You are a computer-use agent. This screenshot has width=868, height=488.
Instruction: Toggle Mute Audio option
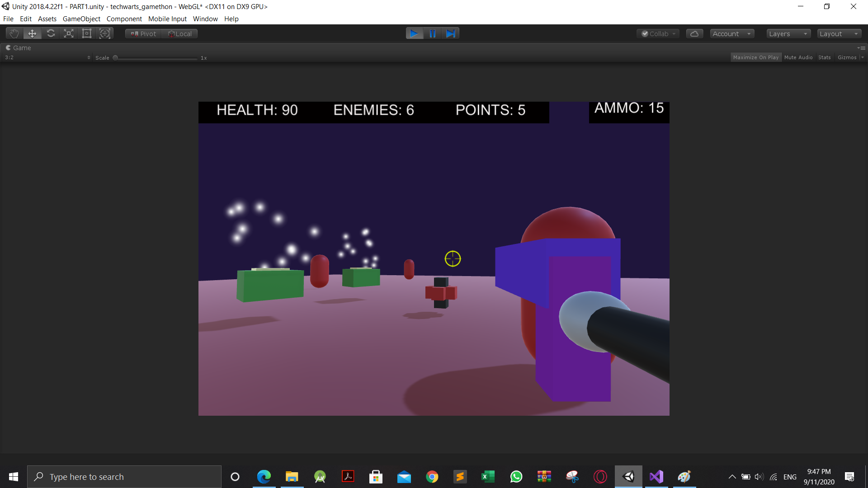point(798,57)
